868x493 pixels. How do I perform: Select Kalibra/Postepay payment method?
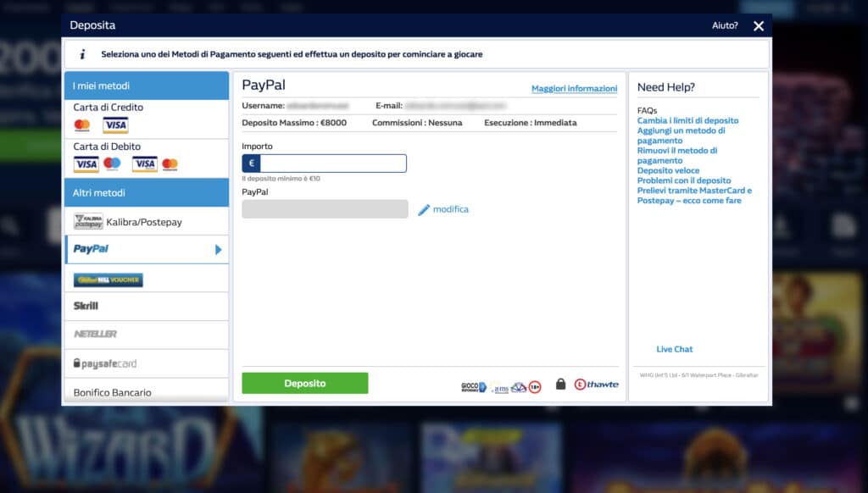(147, 221)
